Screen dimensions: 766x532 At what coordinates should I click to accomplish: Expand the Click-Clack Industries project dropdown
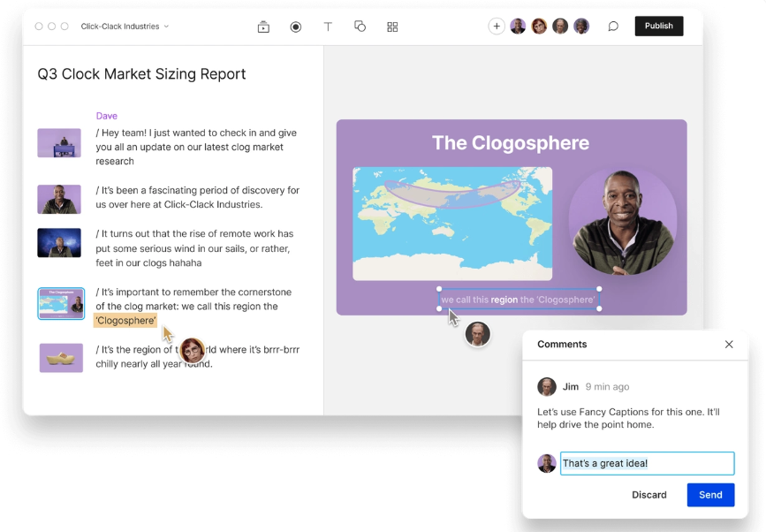coord(125,27)
